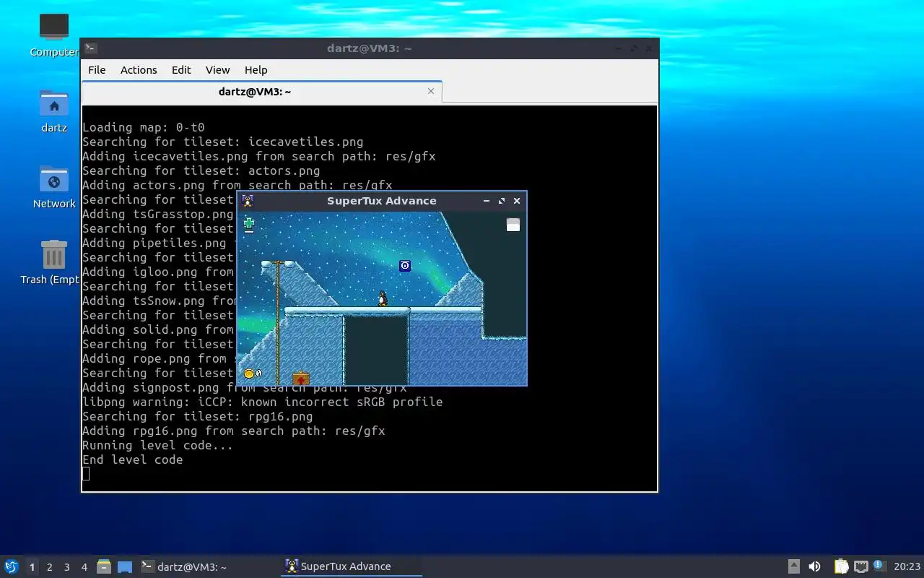Click the reserve item box in the game

coord(513,225)
